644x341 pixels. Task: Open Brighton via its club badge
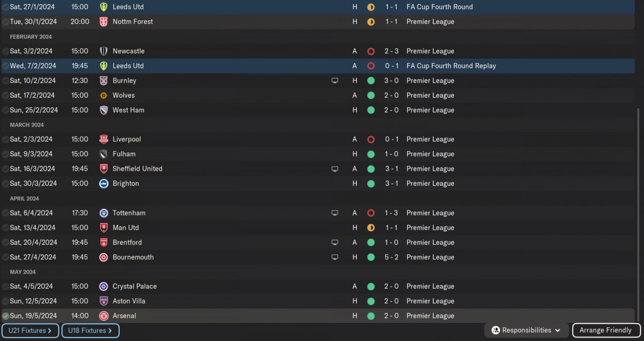coord(104,183)
